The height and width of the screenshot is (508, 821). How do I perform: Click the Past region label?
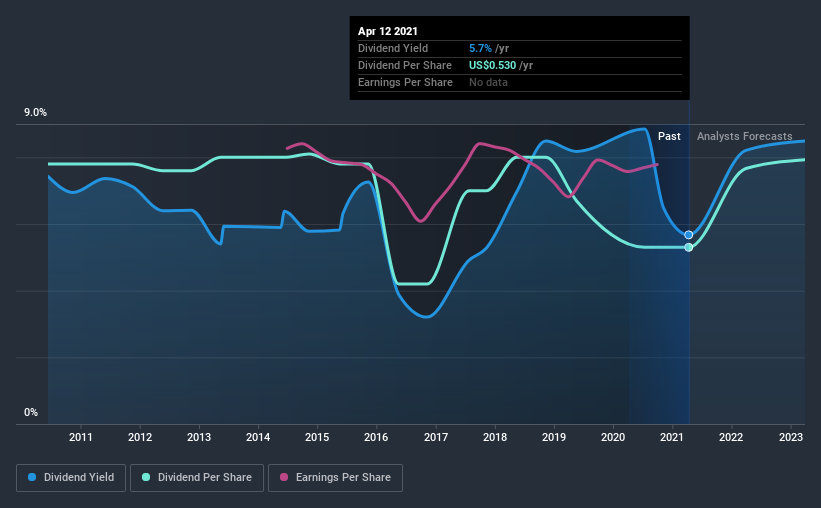pos(669,136)
